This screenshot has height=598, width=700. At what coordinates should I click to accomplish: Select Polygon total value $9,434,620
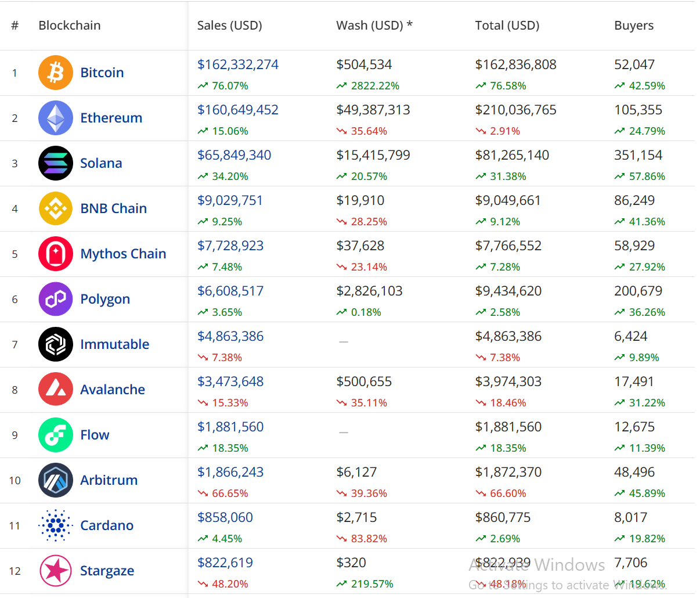click(508, 291)
